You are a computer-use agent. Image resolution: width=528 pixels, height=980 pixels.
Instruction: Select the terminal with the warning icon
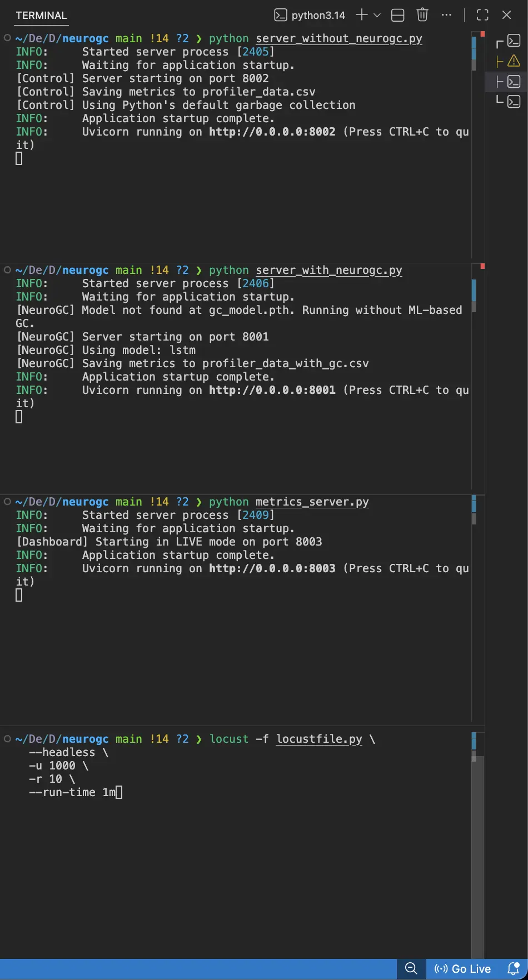click(514, 61)
